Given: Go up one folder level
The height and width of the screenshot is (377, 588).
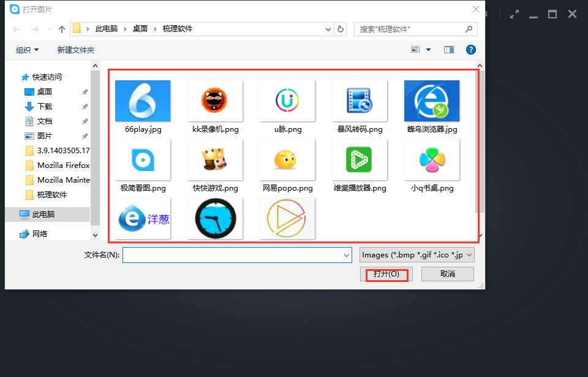Looking at the screenshot, I should tap(61, 28).
